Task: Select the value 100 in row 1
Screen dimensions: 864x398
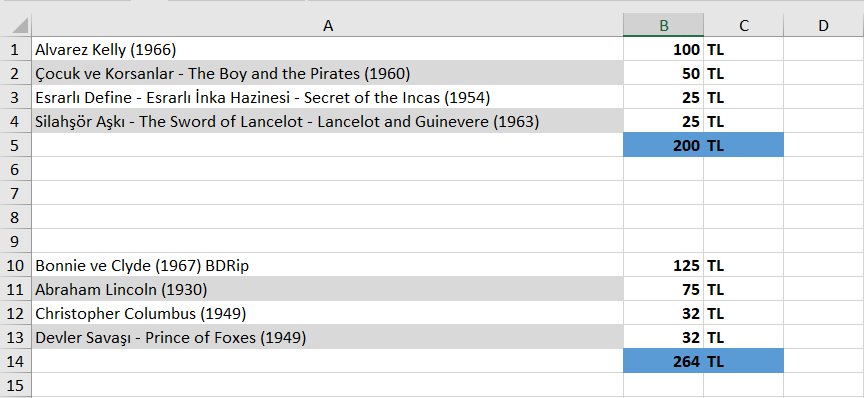Action: [663, 50]
